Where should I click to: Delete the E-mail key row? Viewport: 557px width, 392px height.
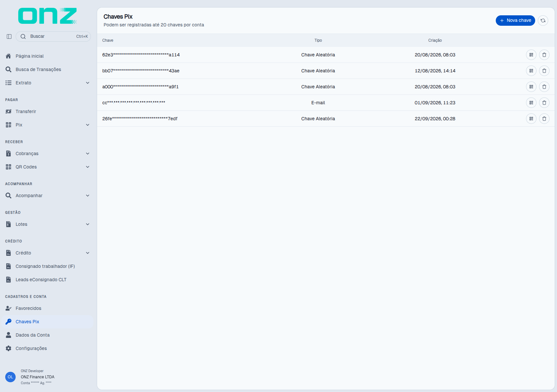[x=544, y=103]
